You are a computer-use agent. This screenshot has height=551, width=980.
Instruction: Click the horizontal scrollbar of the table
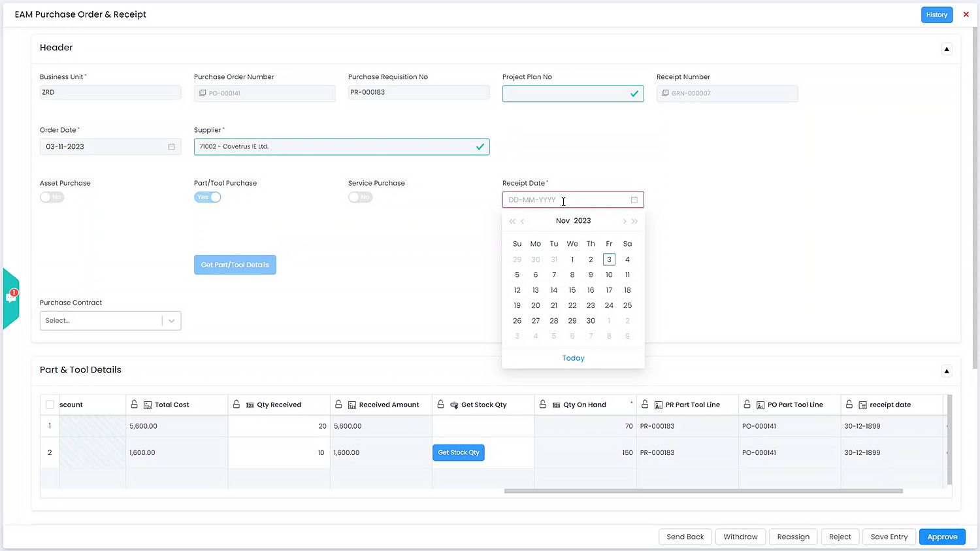tap(703, 491)
